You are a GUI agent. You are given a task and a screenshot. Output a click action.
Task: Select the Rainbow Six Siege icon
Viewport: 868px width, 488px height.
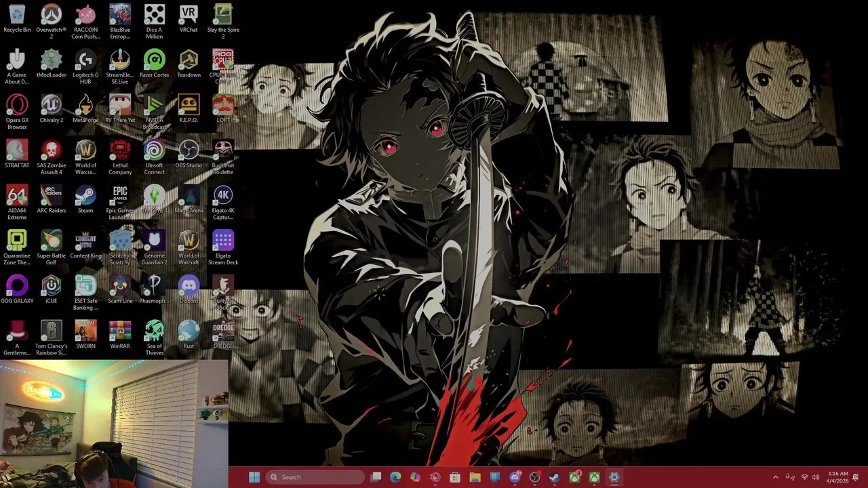[51, 338]
